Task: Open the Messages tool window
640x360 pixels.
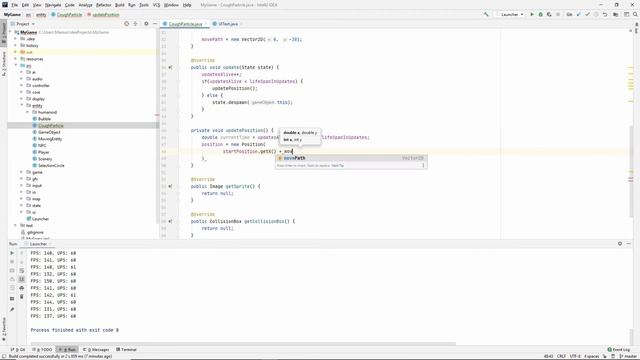Action: [96, 349]
